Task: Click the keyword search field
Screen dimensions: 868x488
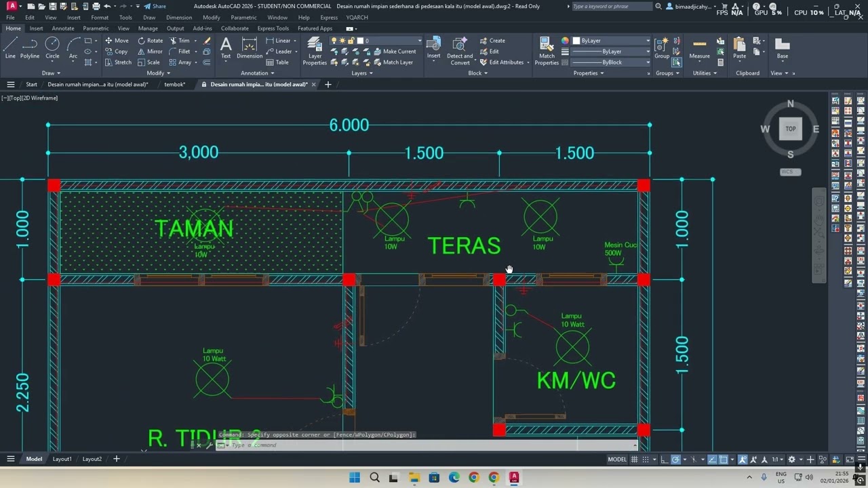Action: pos(612,6)
